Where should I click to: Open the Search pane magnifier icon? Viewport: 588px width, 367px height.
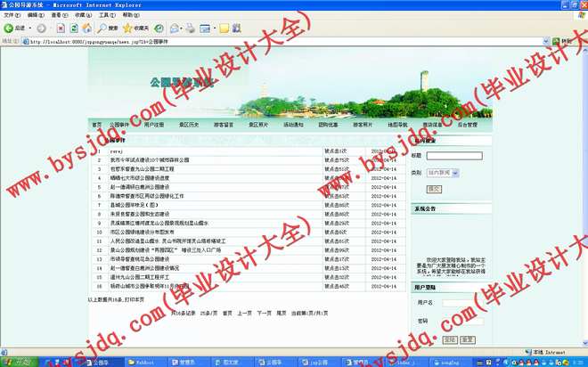pyautogui.click(x=101, y=29)
